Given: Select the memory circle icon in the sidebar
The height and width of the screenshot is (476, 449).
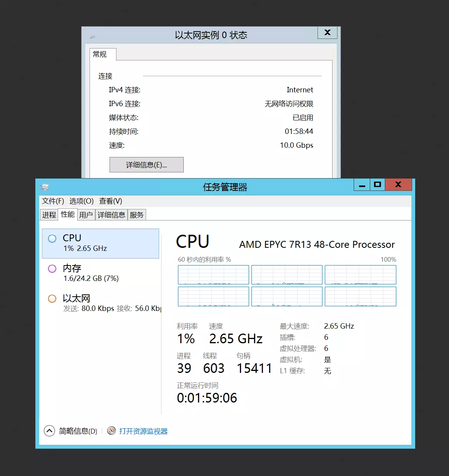Looking at the screenshot, I should click(52, 269).
